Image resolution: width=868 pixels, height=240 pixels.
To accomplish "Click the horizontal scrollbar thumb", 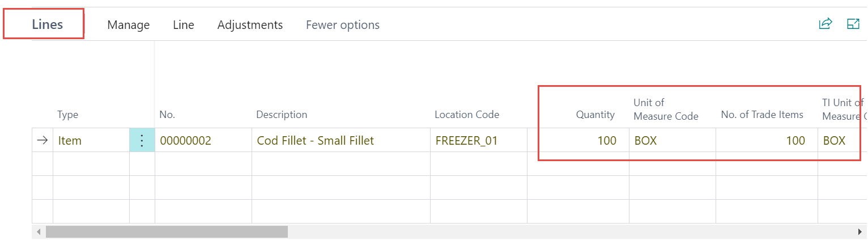I will coord(167,232).
